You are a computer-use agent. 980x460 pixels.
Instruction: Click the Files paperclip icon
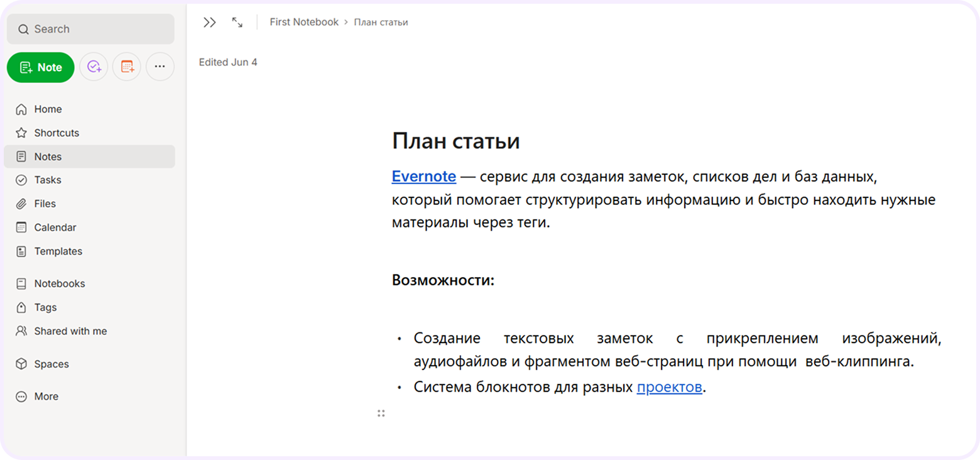pyautogui.click(x=21, y=204)
